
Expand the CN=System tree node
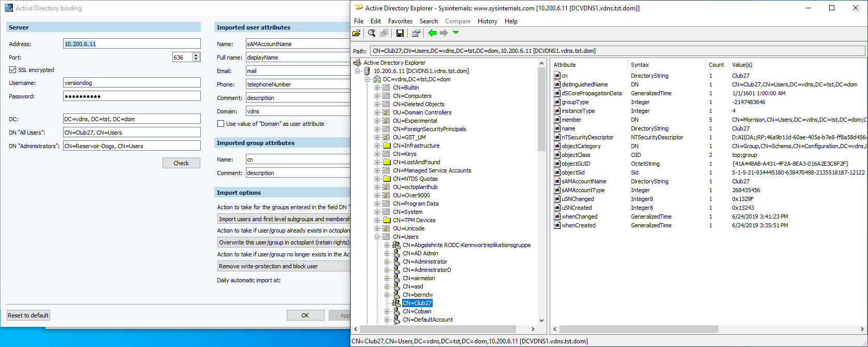(x=377, y=212)
